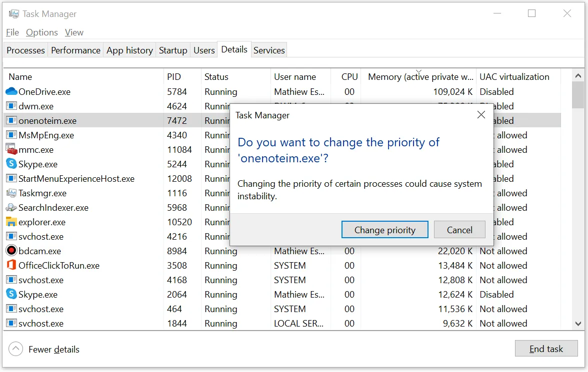Click PID 7472 in onenoteim.exe row
588x372 pixels.
point(176,121)
